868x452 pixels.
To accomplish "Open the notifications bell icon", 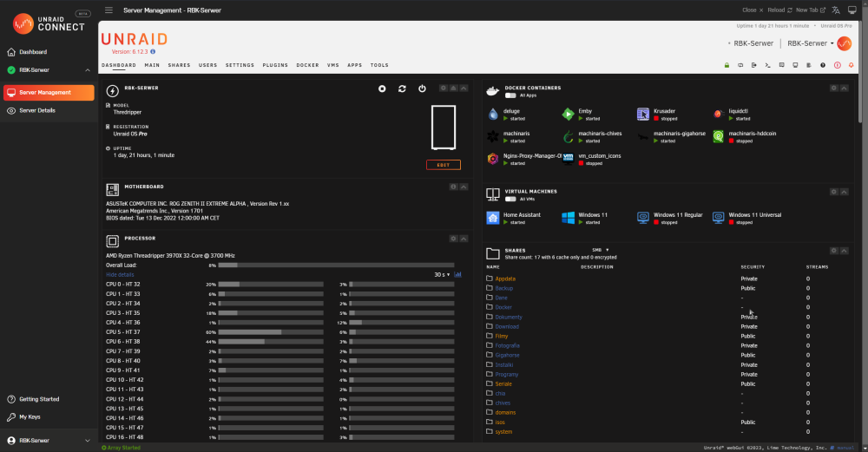I will pyautogui.click(x=851, y=65).
